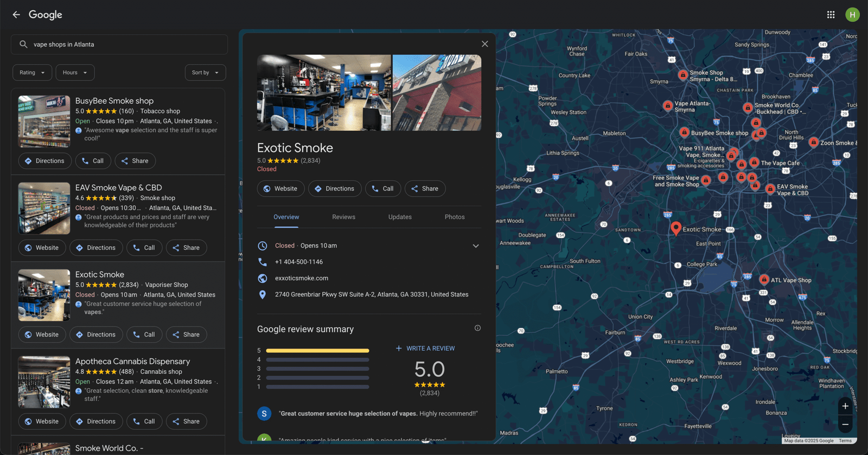868x455 pixels.
Task: Call BusyBee Smoke shop from listing
Action: click(x=93, y=161)
